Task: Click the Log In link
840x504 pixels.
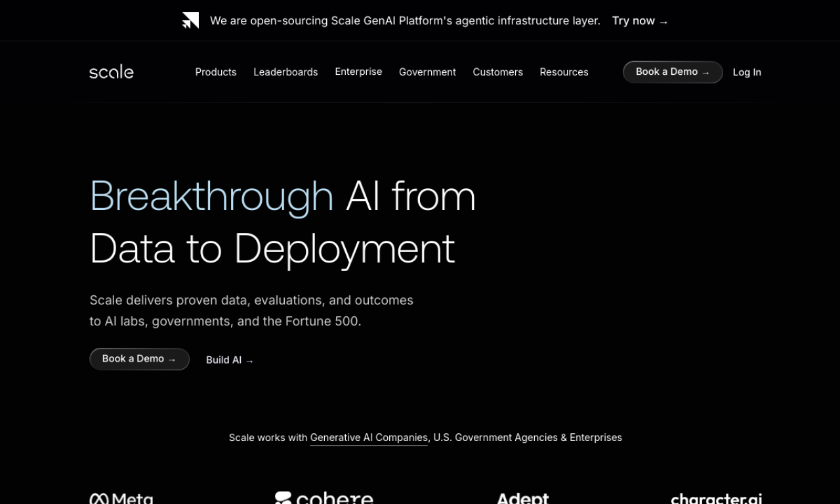Action: coord(747,72)
